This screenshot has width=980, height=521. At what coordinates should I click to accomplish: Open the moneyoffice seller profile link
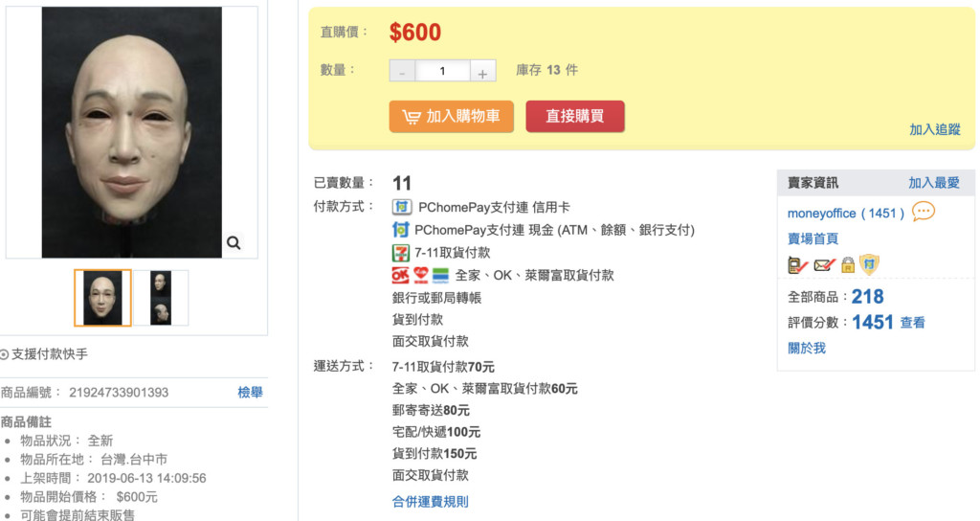coord(821,213)
